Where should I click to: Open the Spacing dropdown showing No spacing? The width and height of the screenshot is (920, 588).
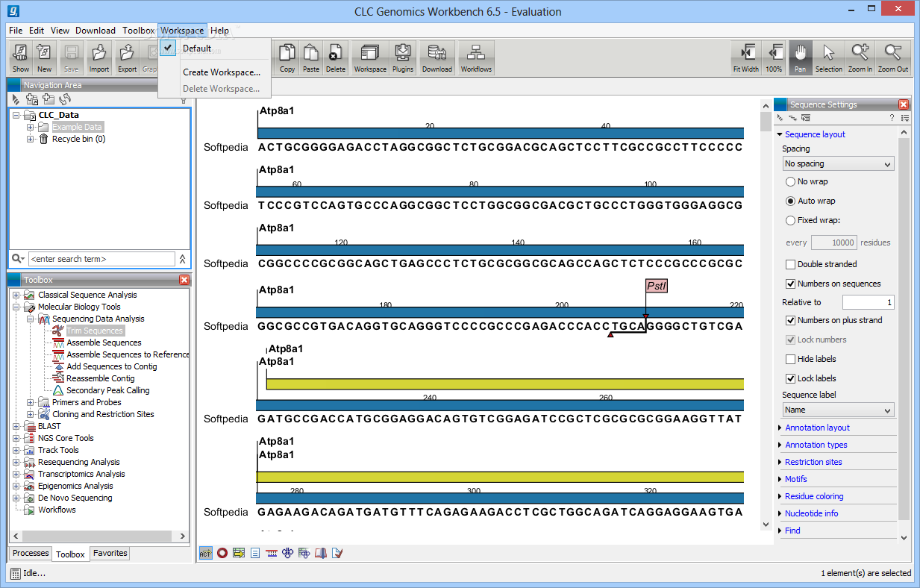pyautogui.click(x=838, y=163)
